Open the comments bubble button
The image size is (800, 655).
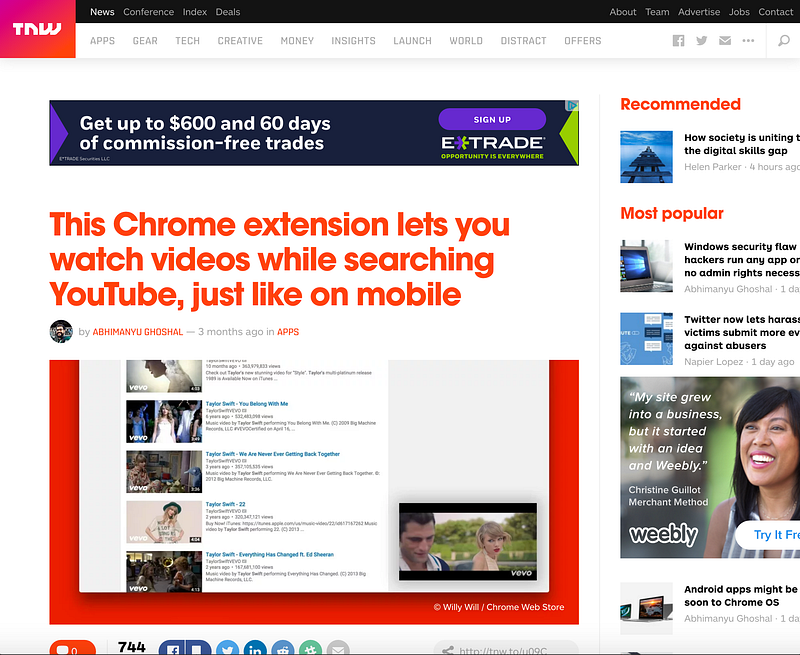(72, 648)
